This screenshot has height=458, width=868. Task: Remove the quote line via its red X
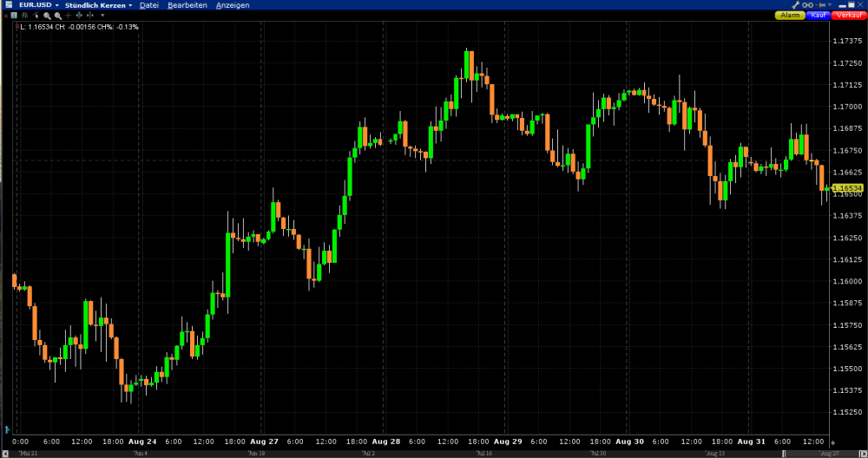click(17, 27)
